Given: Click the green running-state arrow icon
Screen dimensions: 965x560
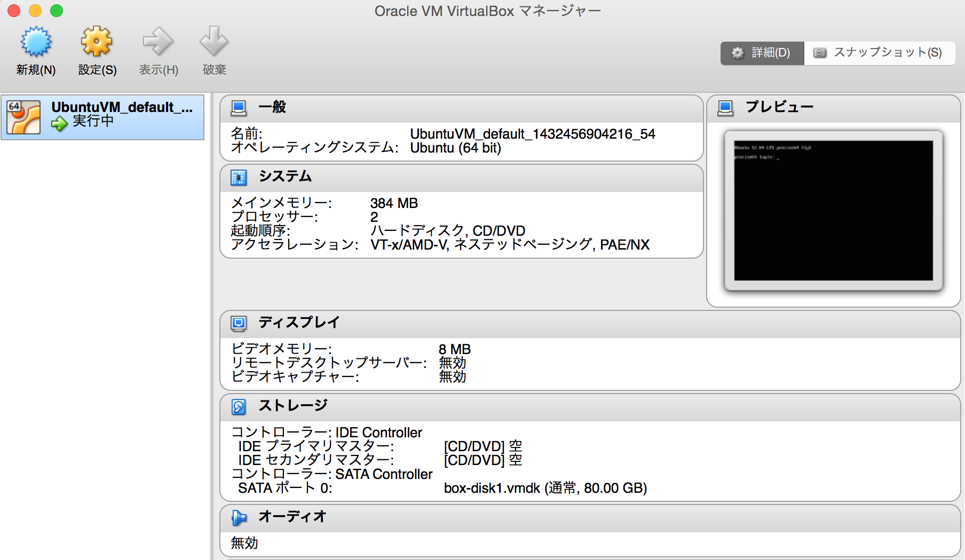Looking at the screenshot, I should 59,123.
